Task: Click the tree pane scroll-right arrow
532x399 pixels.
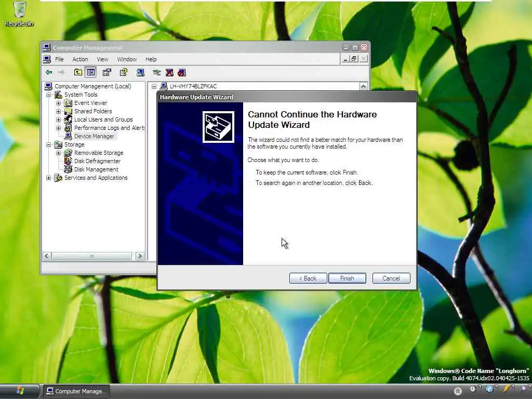Action: tap(140, 256)
